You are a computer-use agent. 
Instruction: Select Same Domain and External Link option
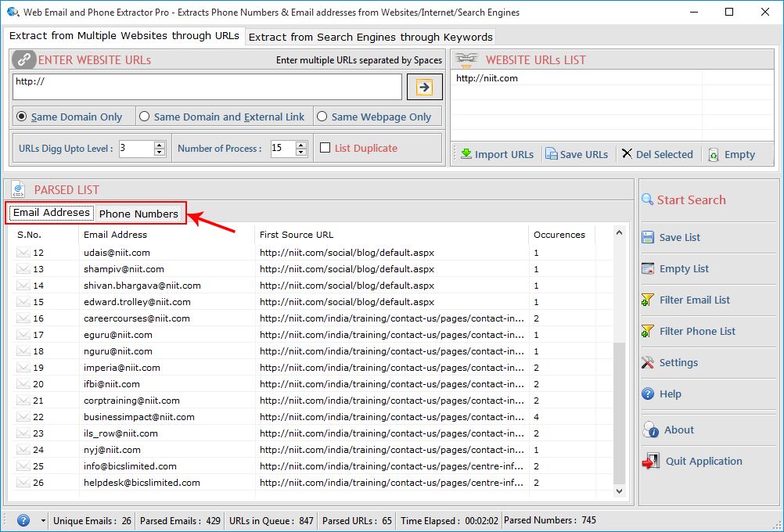145,117
